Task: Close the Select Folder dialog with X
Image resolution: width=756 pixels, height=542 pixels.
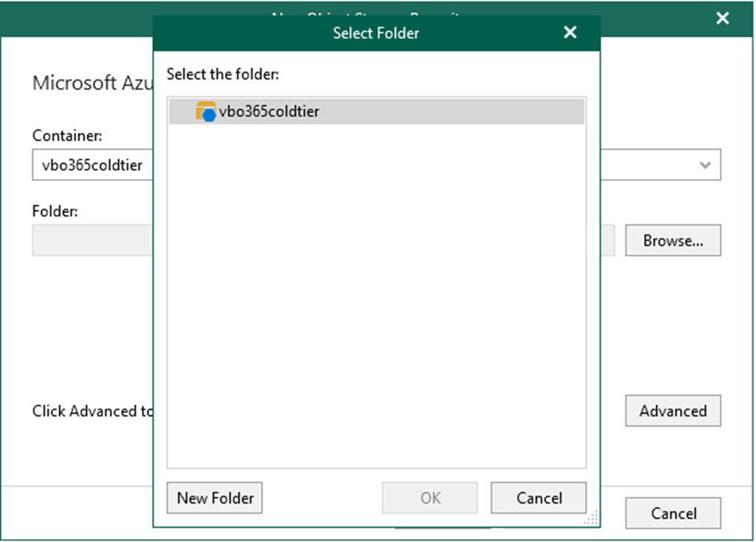Action: tap(570, 33)
